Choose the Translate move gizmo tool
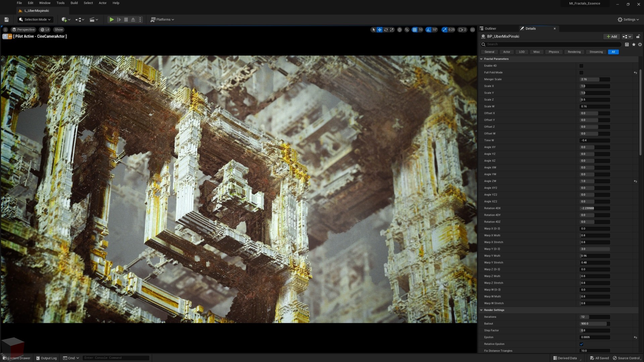 (x=380, y=29)
